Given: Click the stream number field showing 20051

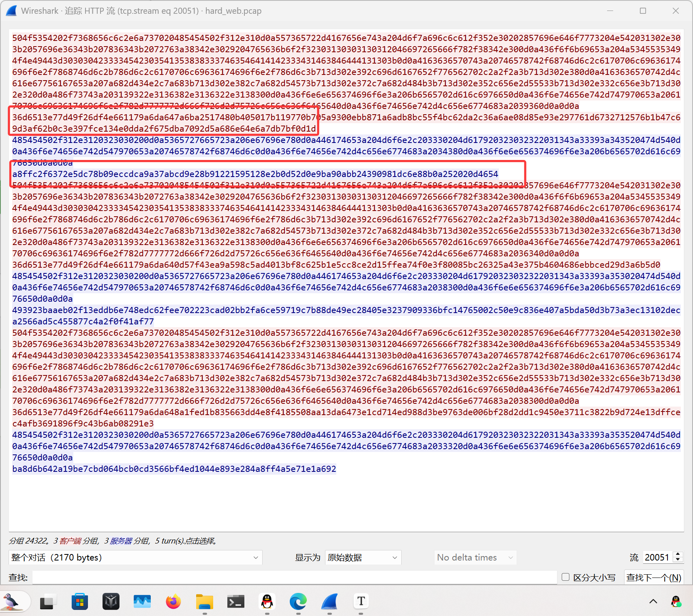Looking at the screenshot, I should [x=657, y=557].
